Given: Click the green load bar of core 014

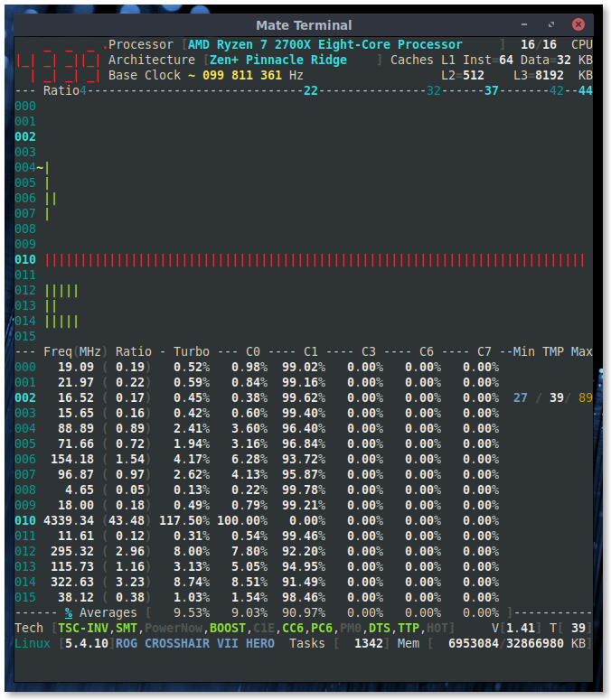Looking at the screenshot, I should (x=61, y=322).
